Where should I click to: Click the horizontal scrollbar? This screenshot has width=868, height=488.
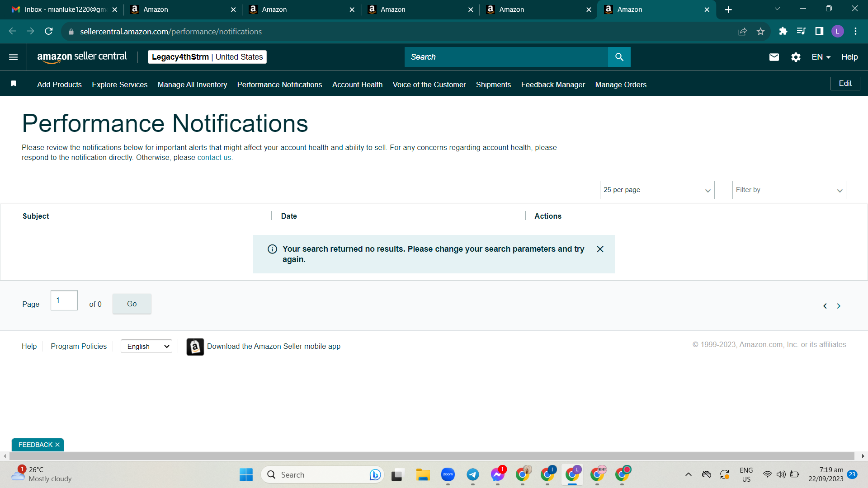432,456
